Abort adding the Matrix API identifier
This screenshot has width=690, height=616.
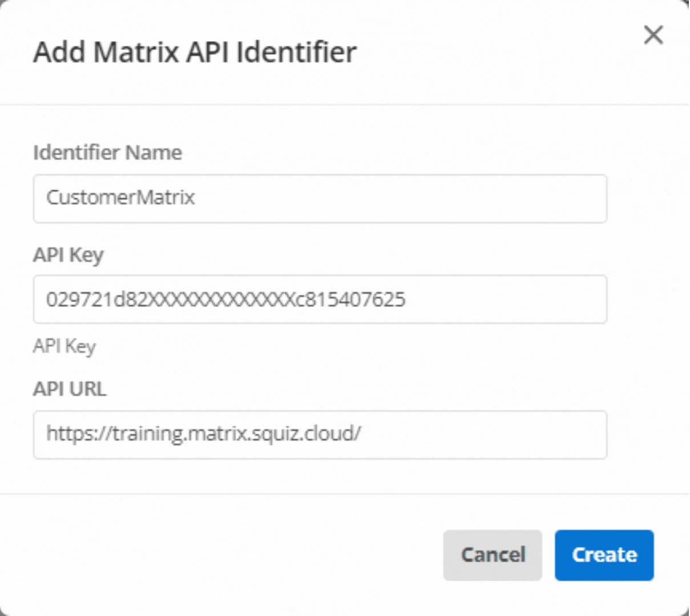tap(492, 555)
